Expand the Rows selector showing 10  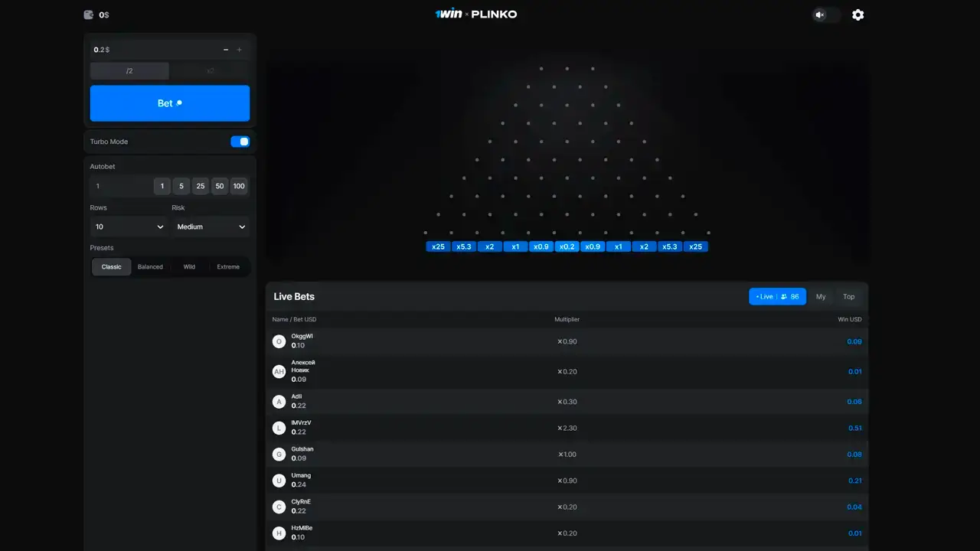point(129,227)
